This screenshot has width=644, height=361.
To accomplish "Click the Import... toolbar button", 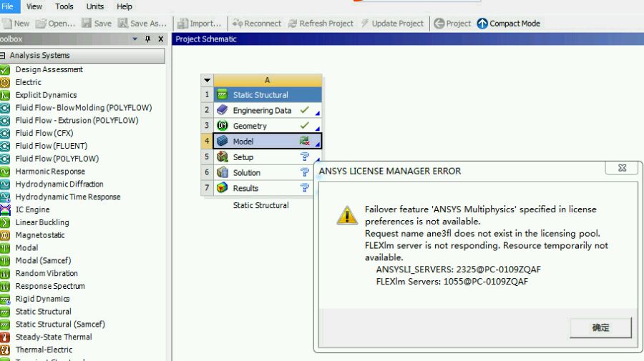I will click(x=199, y=24).
